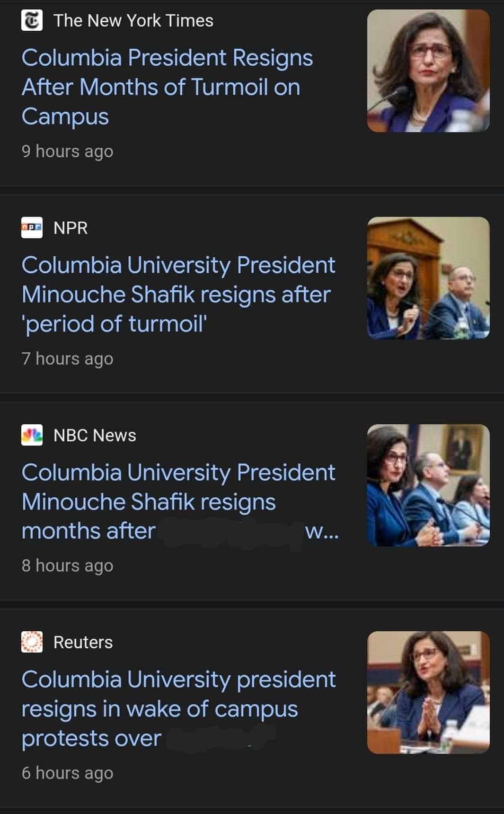The height and width of the screenshot is (814, 504).
Task: Click the '6 hours ago' timestamp
Action: pyautogui.click(x=67, y=773)
